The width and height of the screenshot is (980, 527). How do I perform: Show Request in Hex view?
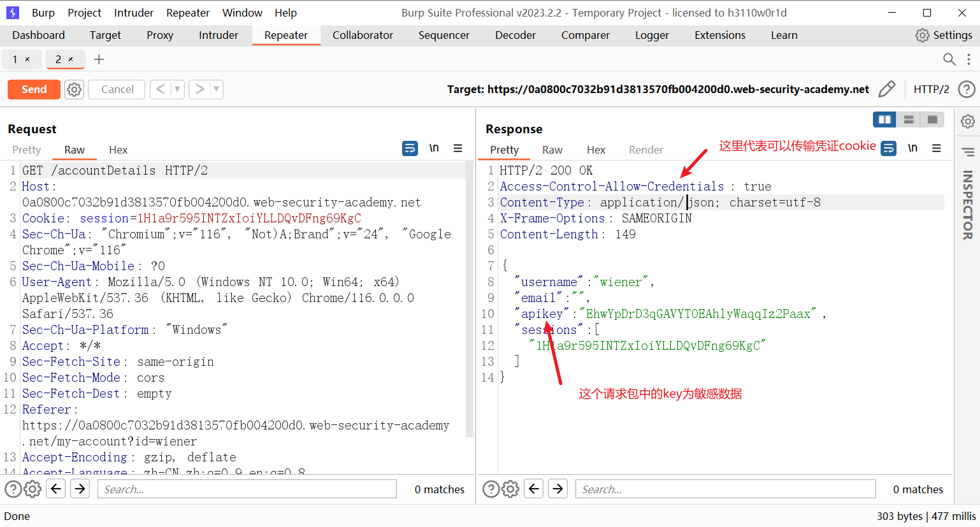119,150
